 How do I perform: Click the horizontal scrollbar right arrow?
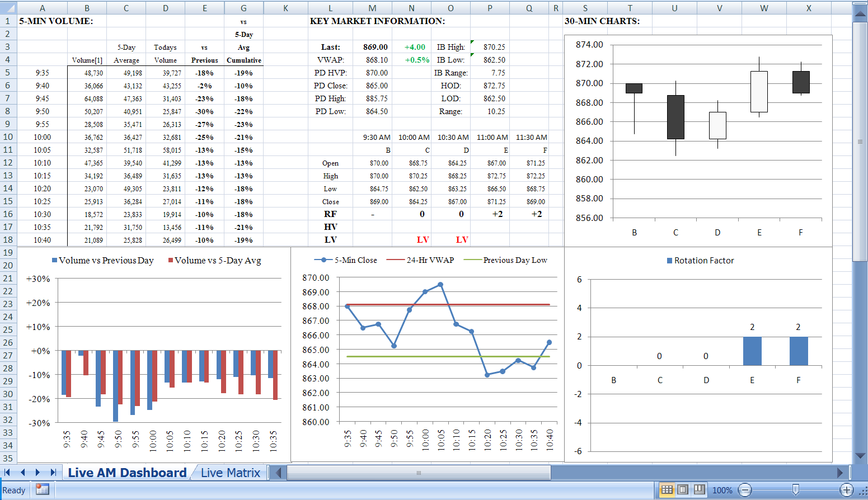tap(839, 473)
